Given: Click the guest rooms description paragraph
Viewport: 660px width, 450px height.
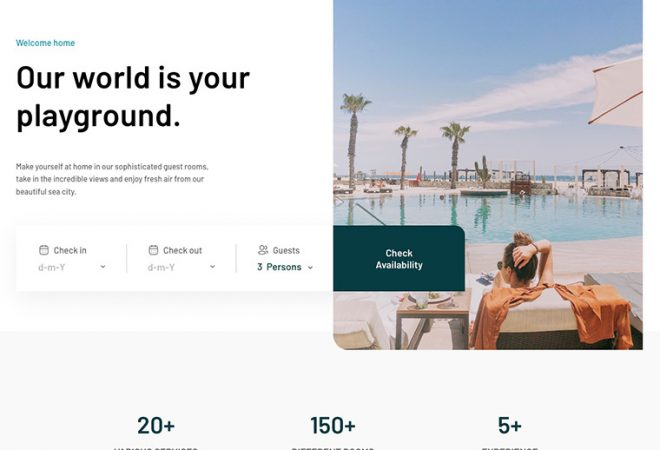Looking at the screenshot, I should point(112,179).
